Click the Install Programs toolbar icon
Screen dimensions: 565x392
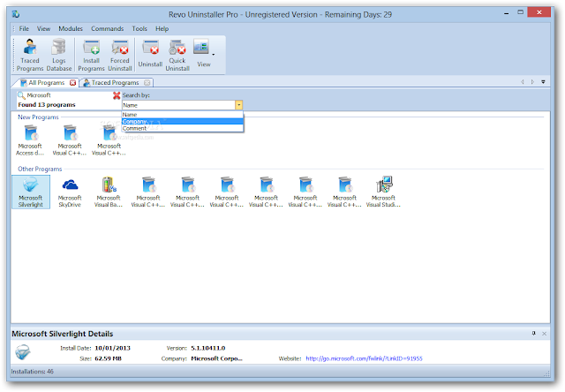tap(91, 55)
